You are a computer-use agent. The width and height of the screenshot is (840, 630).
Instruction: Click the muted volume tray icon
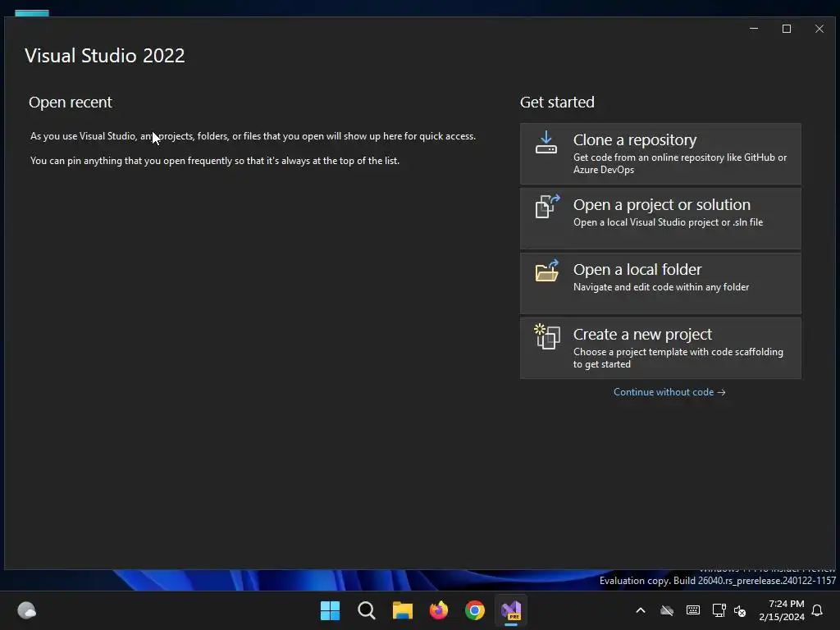pyautogui.click(x=740, y=610)
